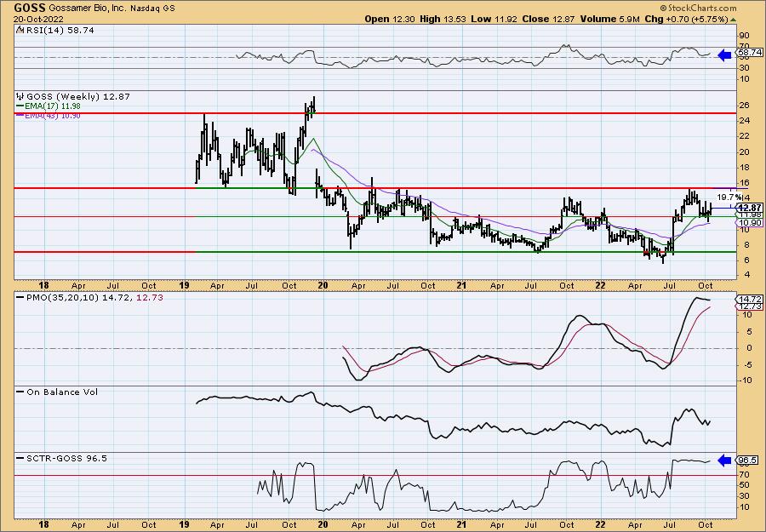The image size is (766, 532).
Task: Click year 19 on the bottom axis
Action: click(x=184, y=525)
